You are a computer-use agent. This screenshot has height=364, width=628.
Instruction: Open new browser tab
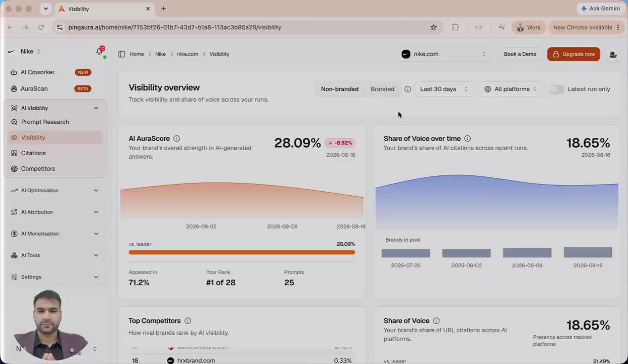(163, 9)
